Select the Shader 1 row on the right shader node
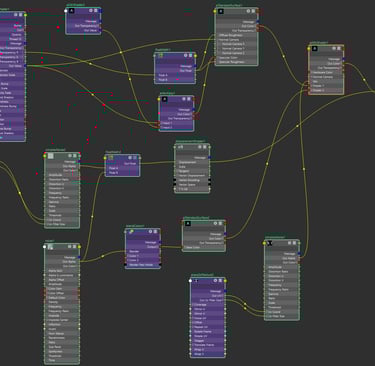Image resolution: width=375 pixels, height=366 pixels. point(326,86)
